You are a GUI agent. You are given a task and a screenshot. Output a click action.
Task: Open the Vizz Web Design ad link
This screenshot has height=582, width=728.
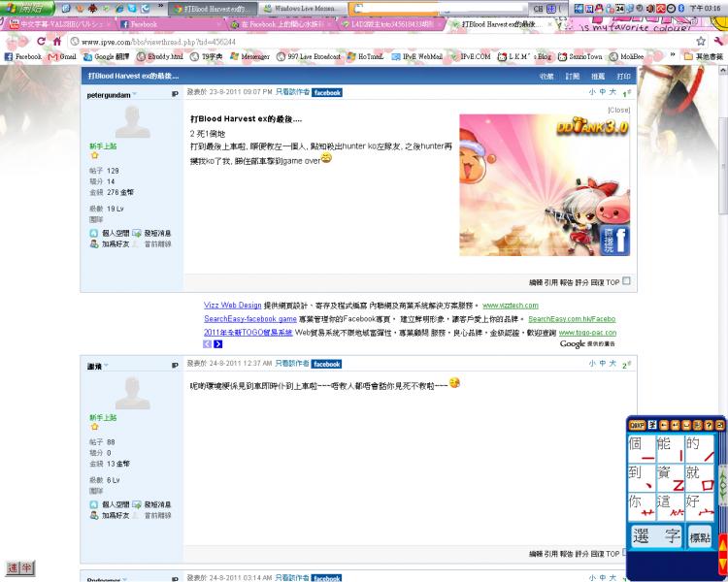[233, 306]
